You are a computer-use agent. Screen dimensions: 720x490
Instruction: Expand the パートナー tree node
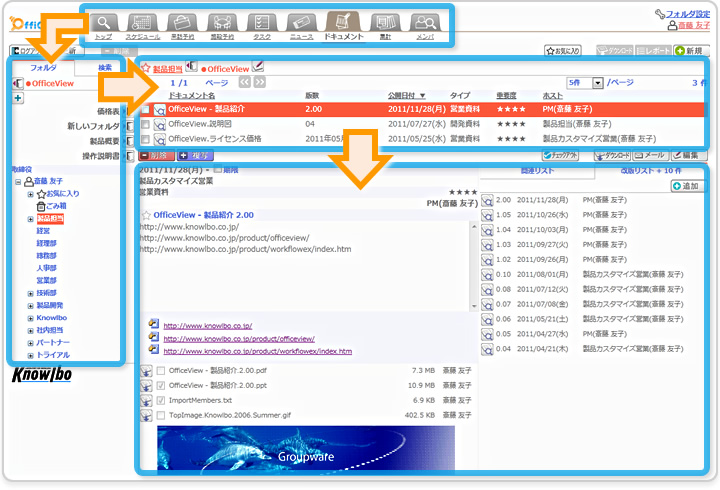coord(30,343)
